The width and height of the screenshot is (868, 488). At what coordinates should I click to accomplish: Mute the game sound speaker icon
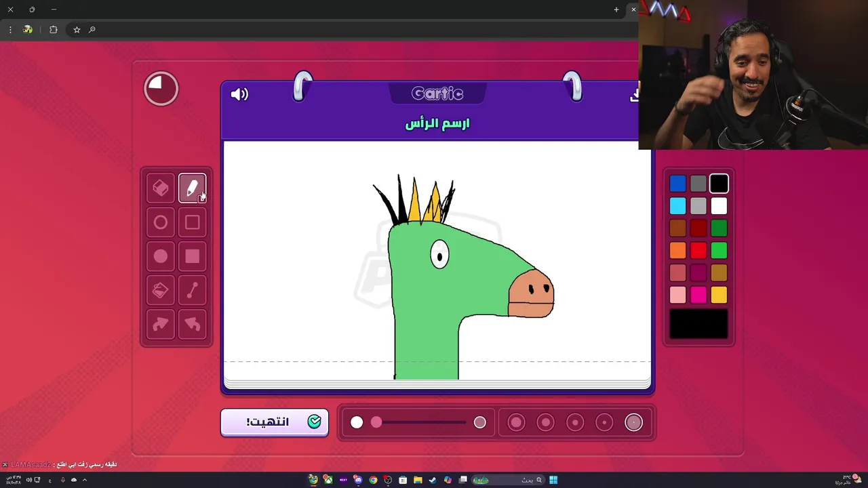(239, 94)
